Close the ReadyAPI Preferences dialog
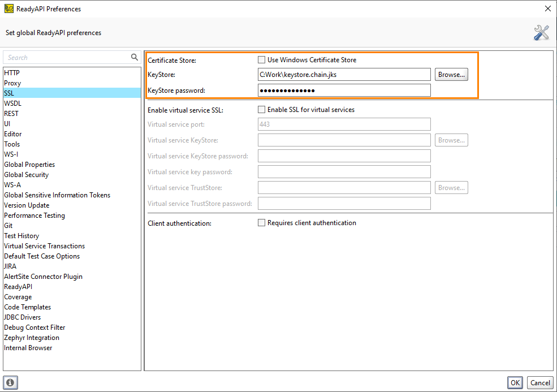The height and width of the screenshot is (392, 557). (x=548, y=8)
